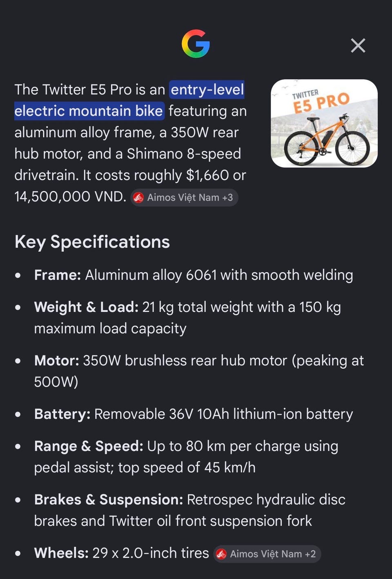Screen dimensions: 392x579
Task: Click highlighted "entry-level electric mountain bike" text
Action: coord(129,100)
